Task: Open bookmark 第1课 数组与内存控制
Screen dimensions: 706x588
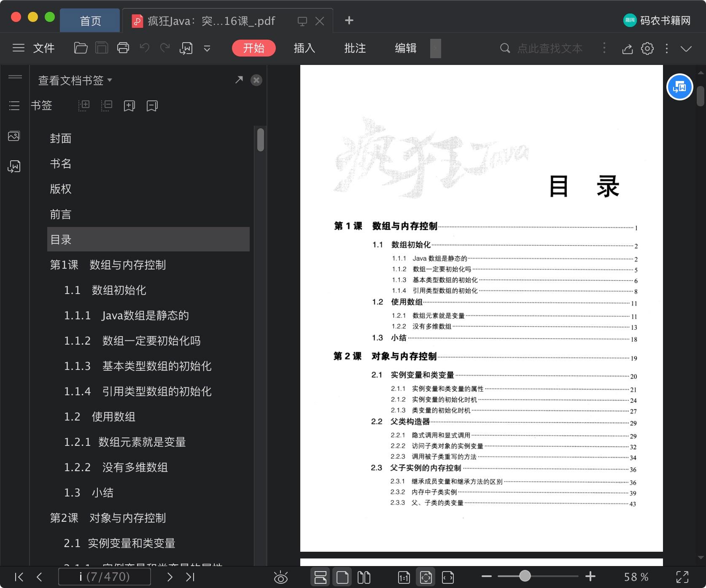Action: [x=108, y=265]
